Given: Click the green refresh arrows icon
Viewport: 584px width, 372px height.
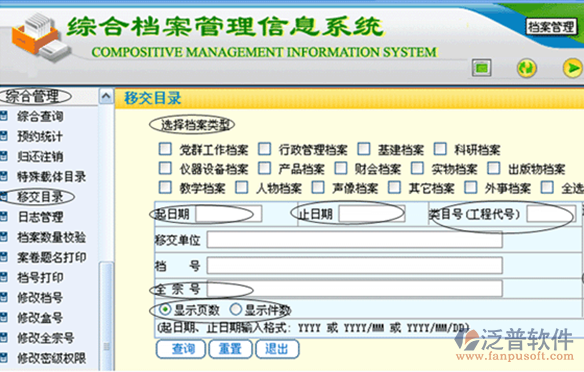Looking at the screenshot, I should point(526,69).
